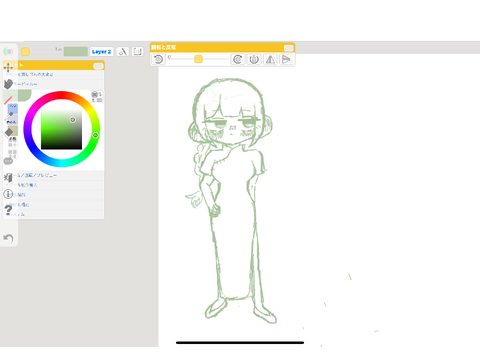Select the red line pen tool

pos(8,99)
